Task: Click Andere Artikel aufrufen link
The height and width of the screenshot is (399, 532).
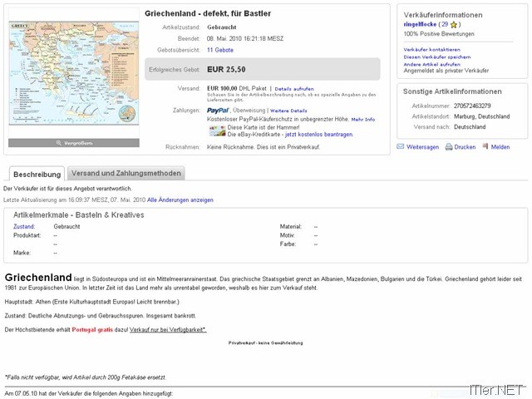Action: [x=432, y=64]
